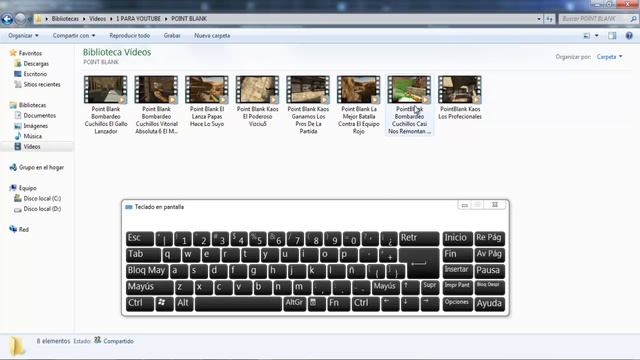
Task: Toggle the preview pane icon
Action: [x=612, y=36]
